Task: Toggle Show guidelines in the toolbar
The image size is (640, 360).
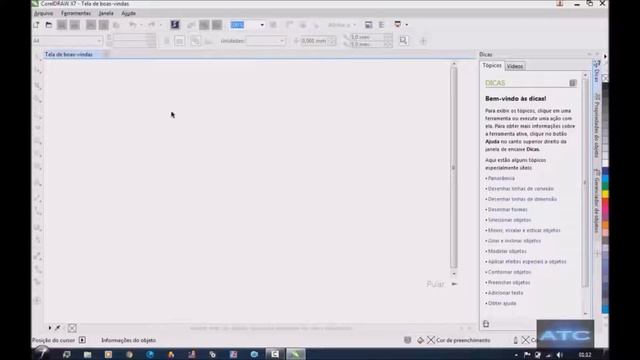Action: point(316,25)
